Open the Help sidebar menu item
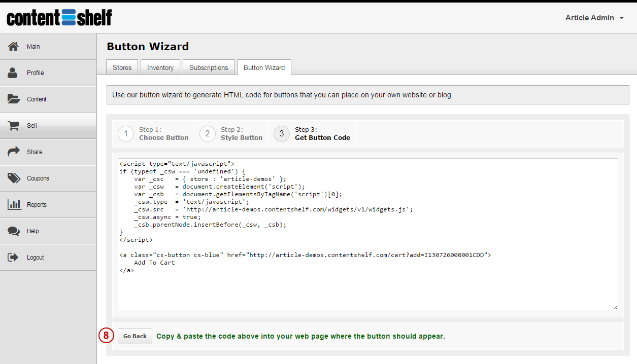The image size is (637, 364). tap(48, 231)
